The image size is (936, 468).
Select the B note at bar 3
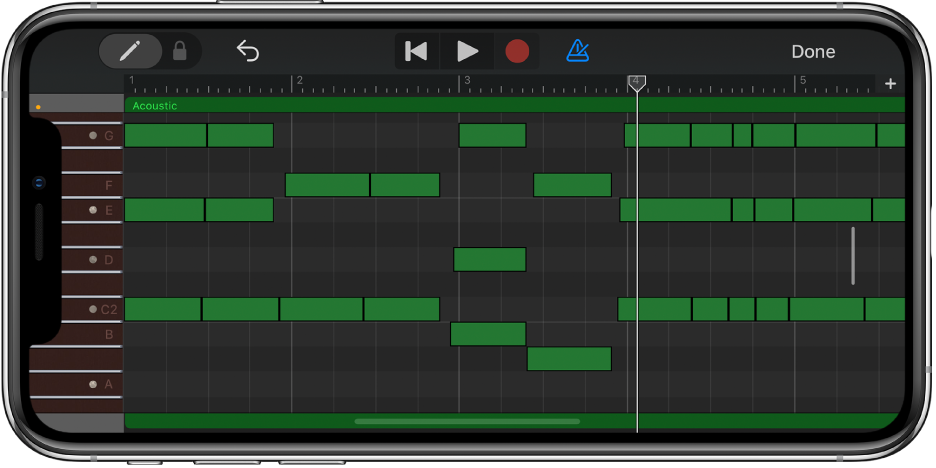click(488, 334)
